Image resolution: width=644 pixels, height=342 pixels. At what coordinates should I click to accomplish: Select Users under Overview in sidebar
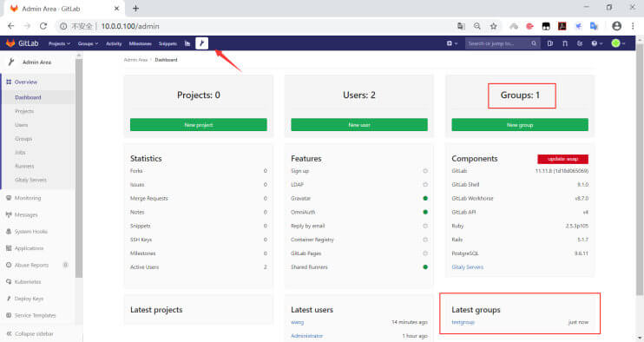(22, 125)
